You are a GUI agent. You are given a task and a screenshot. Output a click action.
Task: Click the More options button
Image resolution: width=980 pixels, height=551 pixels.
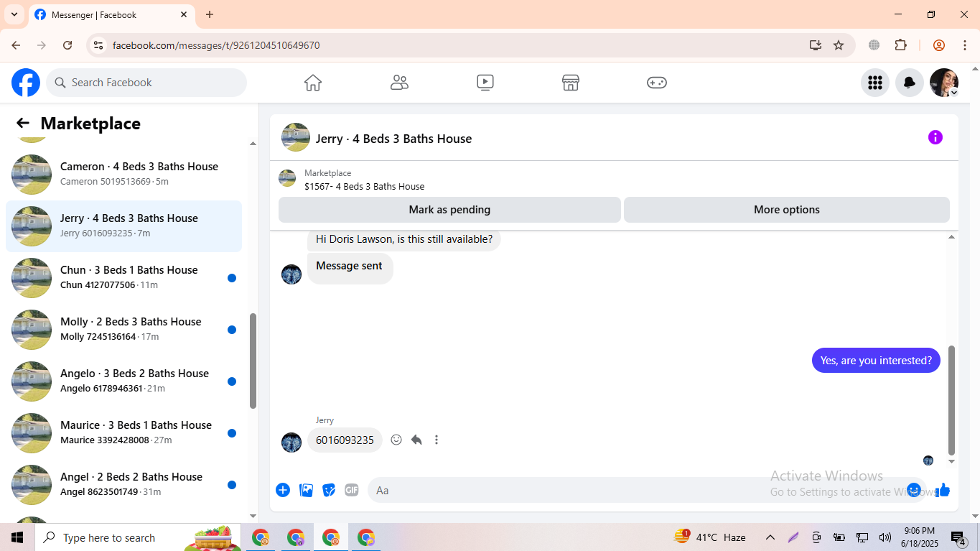[x=787, y=210]
